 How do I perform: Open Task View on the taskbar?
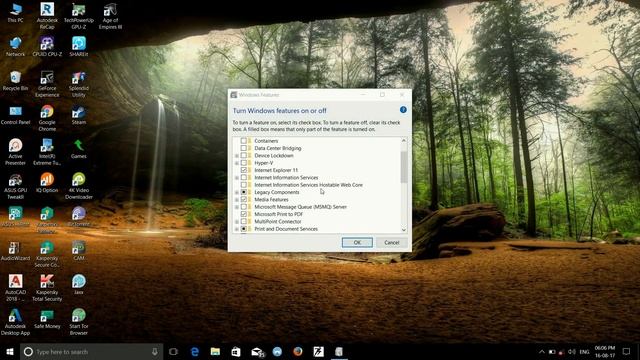[173, 351]
